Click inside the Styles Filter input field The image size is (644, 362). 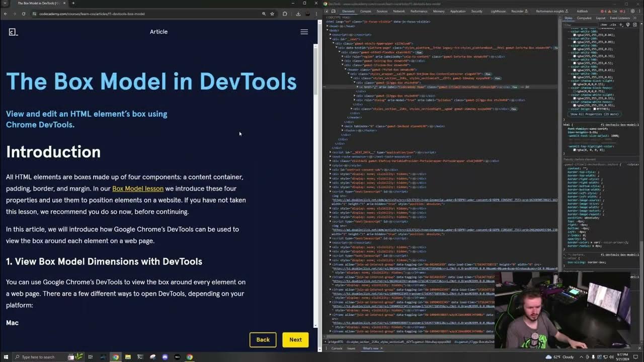click(581, 25)
